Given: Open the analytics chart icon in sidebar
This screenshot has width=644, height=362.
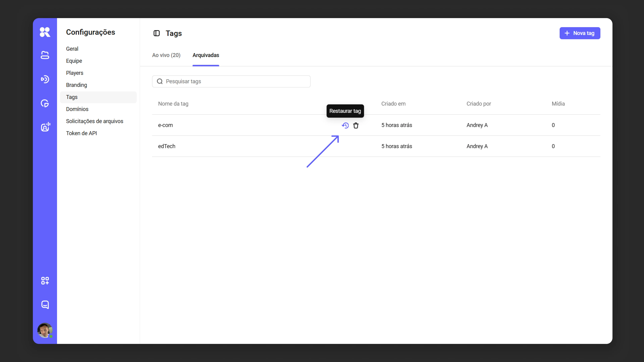Looking at the screenshot, I should tap(45, 103).
